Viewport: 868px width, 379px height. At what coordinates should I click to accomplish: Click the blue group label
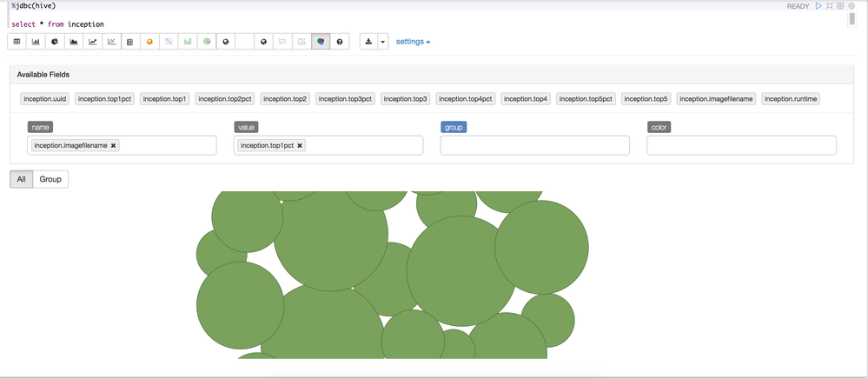click(454, 128)
